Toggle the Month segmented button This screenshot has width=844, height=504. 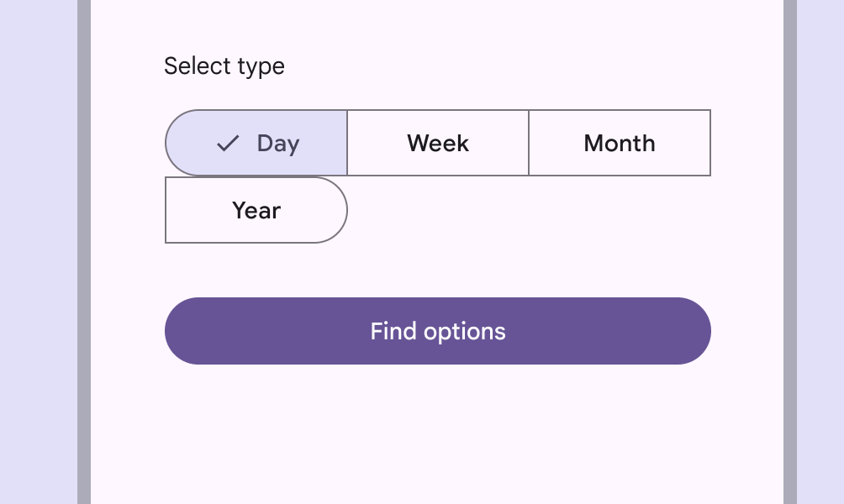(x=620, y=143)
